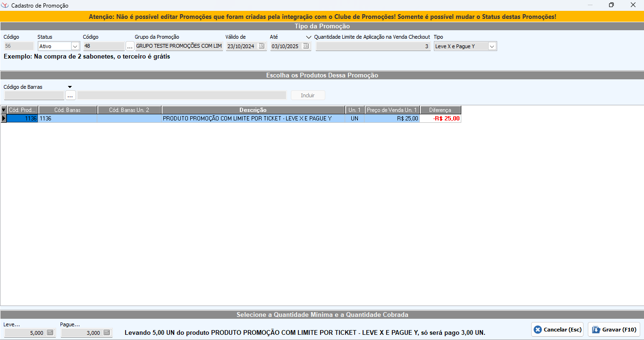Click the row indicator arrow for product 1136
The height and width of the screenshot is (340, 644).
pos(3,119)
